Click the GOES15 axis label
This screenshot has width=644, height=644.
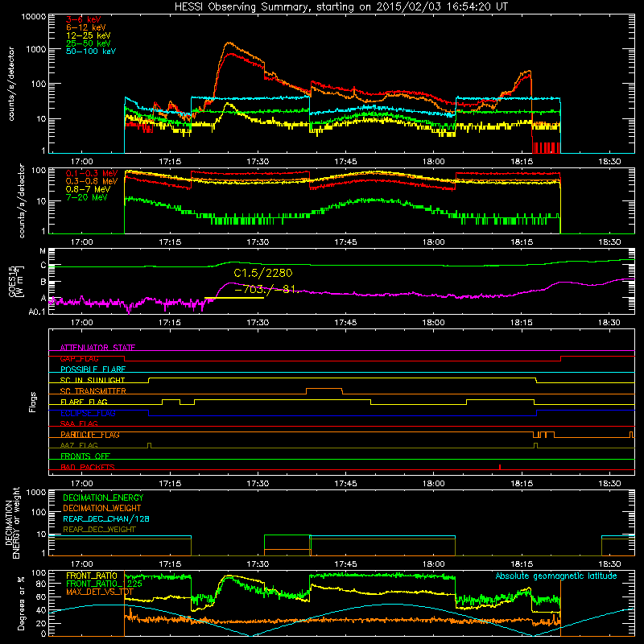point(15,281)
